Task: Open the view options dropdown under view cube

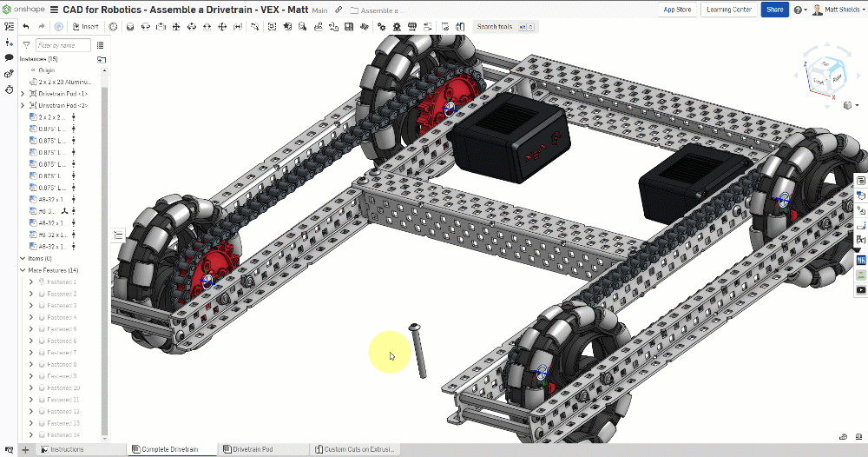Action: [851, 105]
